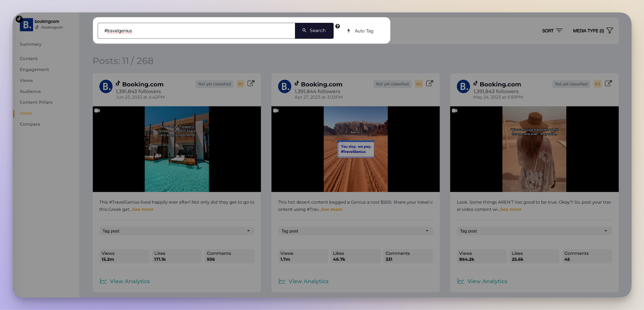The height and width of the screenshot is (310, 644).
Task: Click the Auto Tag lightning button
Action: tap(361, 31)
